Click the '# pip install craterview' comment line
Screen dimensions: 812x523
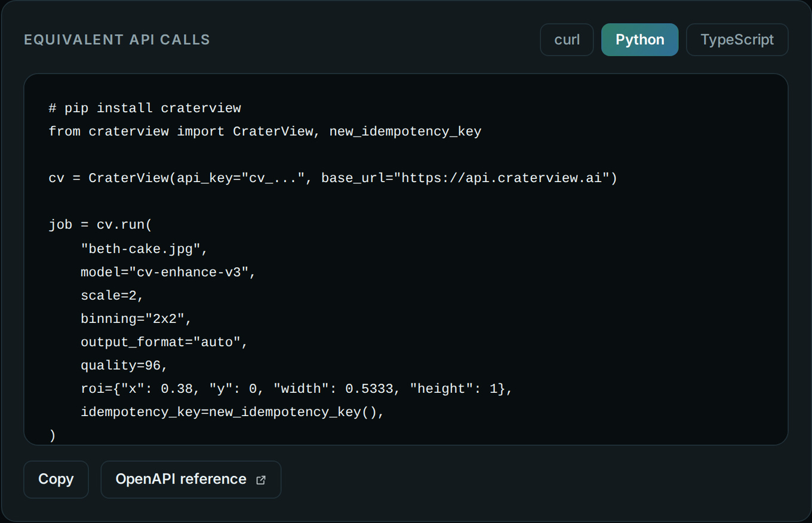click(x=145, y=108)
